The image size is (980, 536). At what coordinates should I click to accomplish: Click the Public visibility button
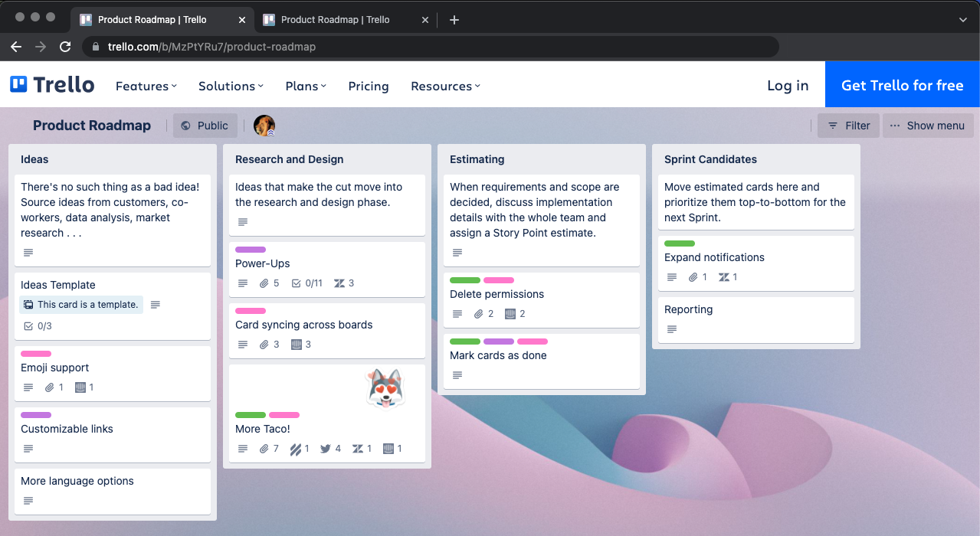point(205,126)
